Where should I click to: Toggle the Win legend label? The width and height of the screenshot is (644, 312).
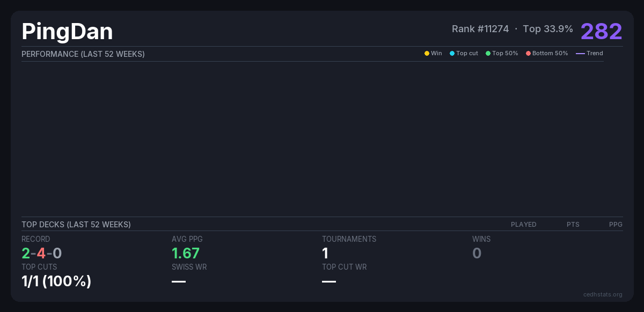coord(436,54)
